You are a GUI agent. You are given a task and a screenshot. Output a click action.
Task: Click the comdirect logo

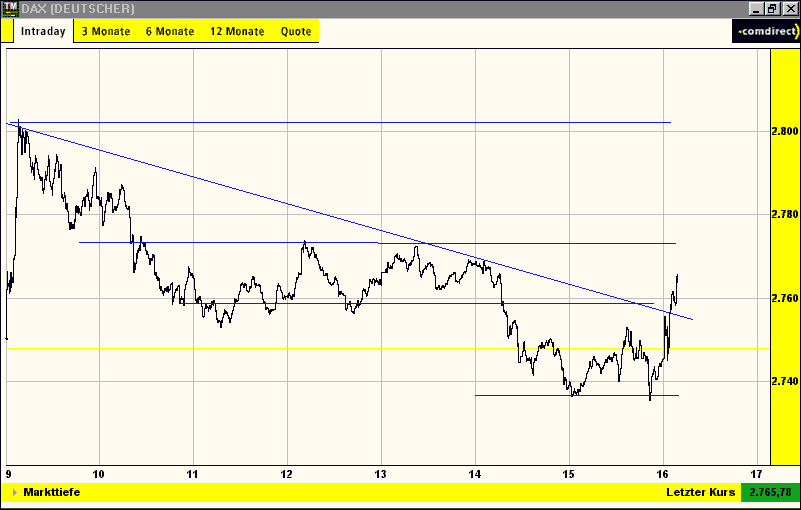[765, 31]
